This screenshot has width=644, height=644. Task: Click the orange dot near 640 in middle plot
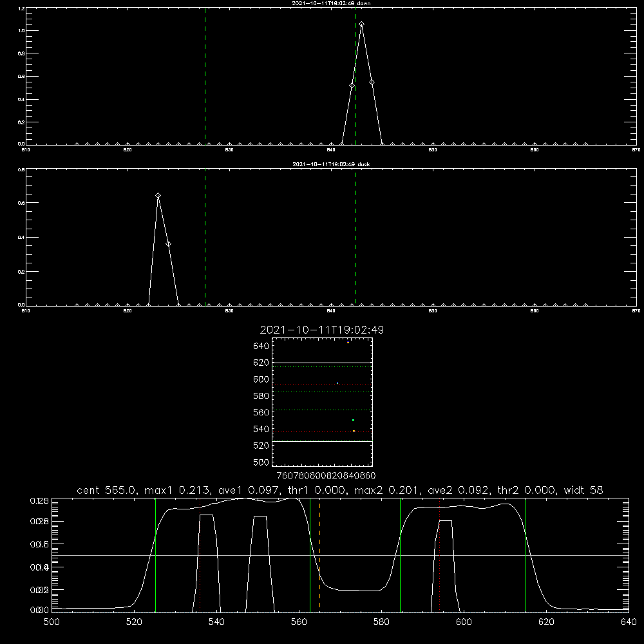click(x=348, y=342)
